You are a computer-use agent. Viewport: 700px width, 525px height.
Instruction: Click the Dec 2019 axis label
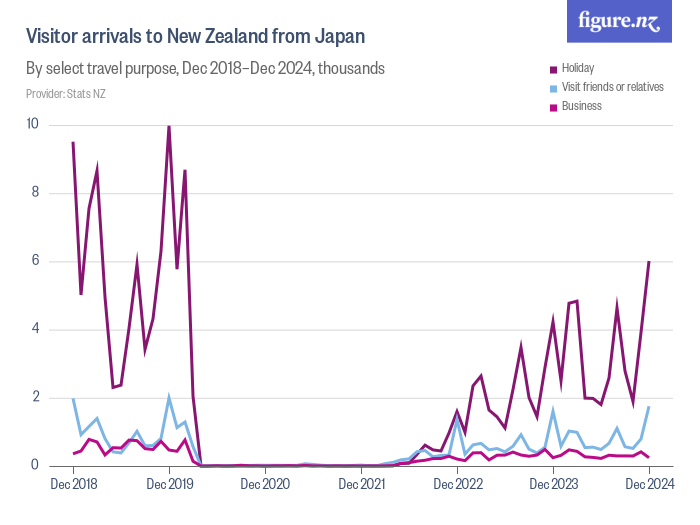170,485
